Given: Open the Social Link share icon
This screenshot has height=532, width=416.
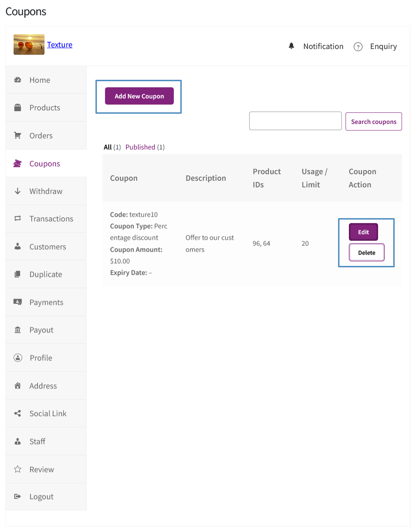Looking at the screenshot, I should click(x=18, y=413).
